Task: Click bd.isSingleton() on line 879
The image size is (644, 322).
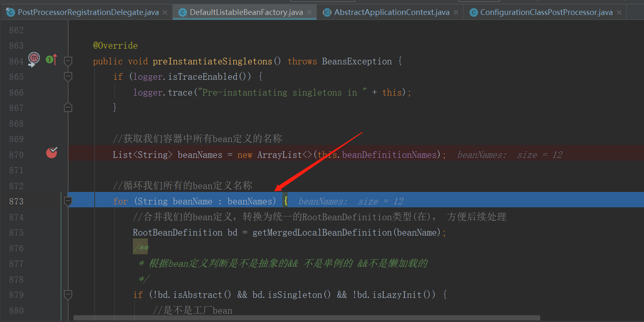Action: (x=292, y=295)
